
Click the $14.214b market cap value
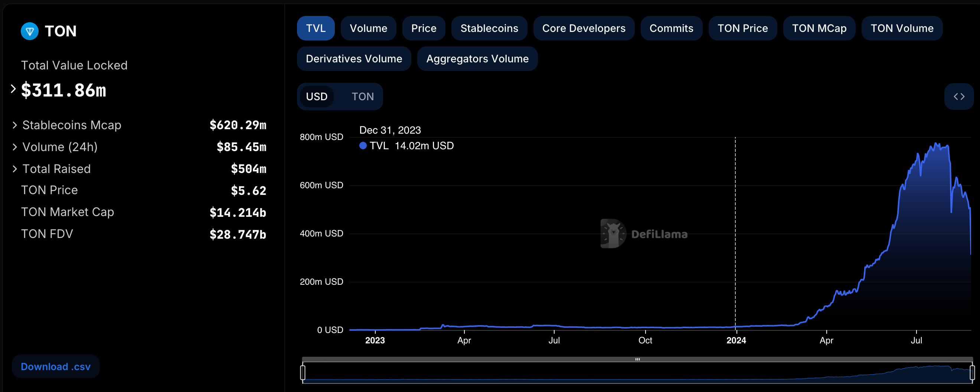click(x=238, y=213)
